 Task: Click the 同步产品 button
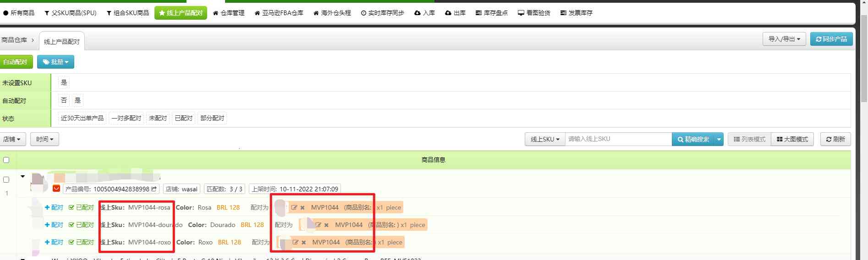(831, 39)
